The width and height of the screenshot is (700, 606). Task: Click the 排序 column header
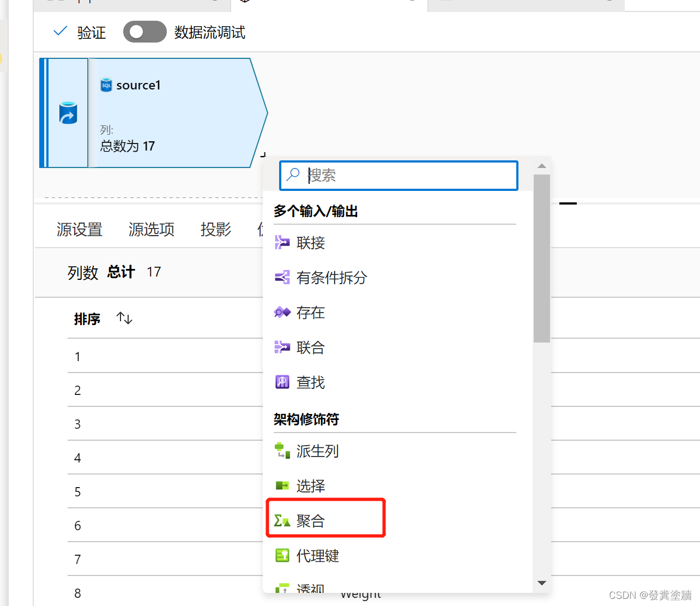(87, 319)
